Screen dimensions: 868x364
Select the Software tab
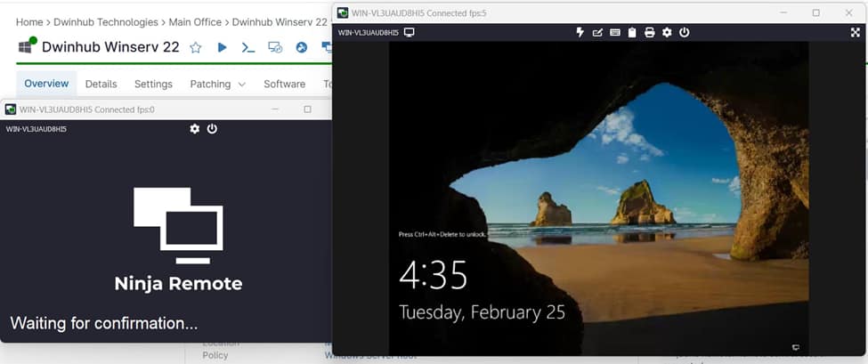284,84
